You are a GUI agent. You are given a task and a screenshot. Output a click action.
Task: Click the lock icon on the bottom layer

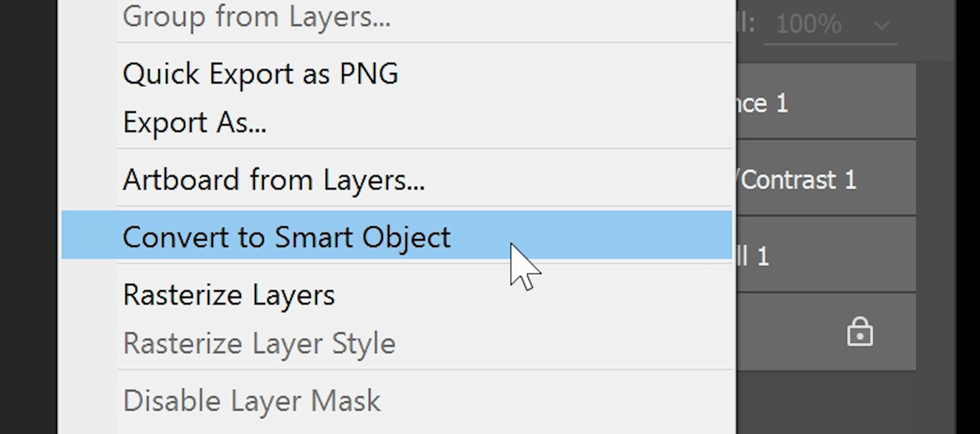(860, 332)
